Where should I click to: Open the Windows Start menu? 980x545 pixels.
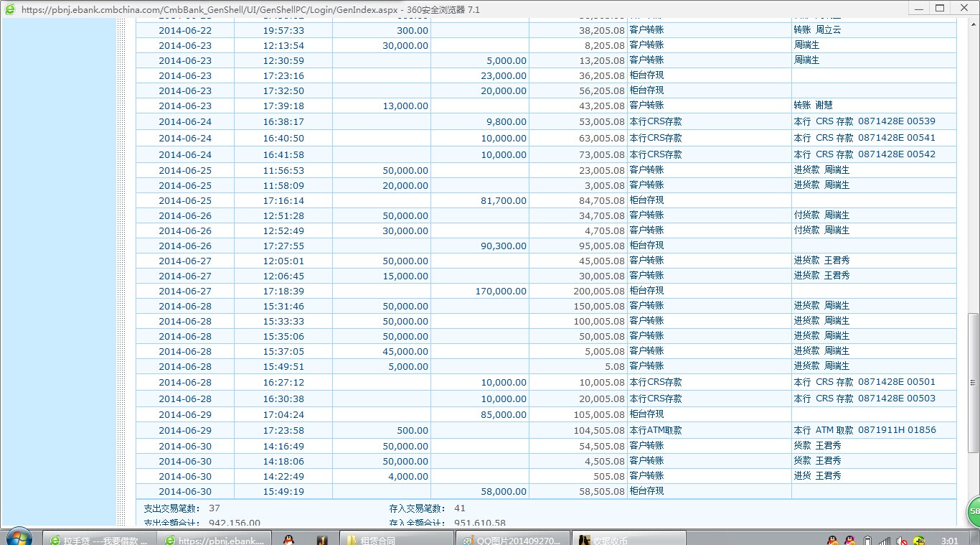[x=18, y=537]
